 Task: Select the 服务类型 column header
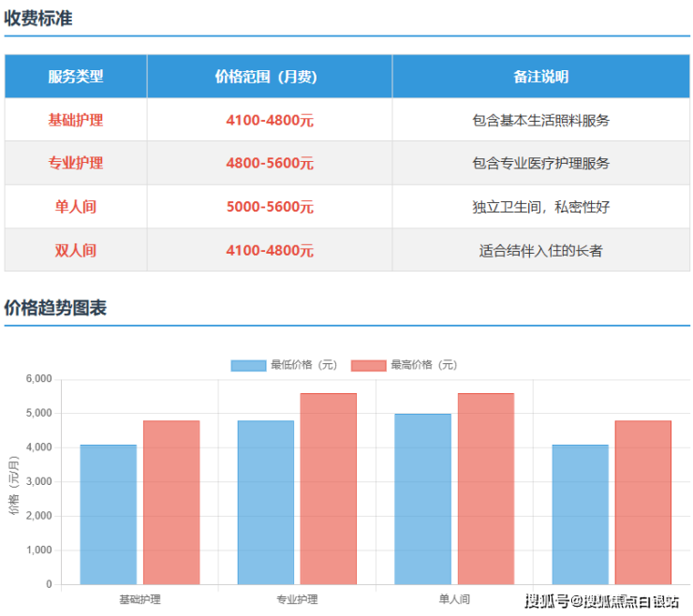tap(76, 77)
